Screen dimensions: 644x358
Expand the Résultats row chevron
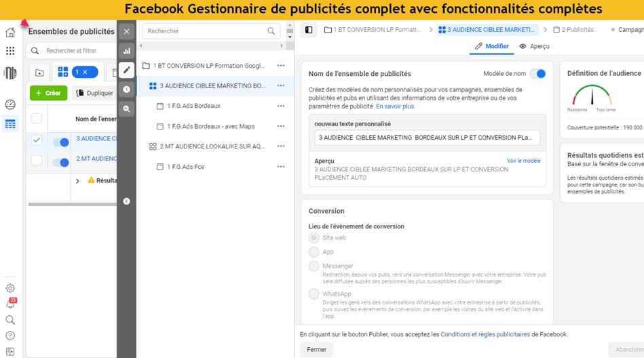point(77,180)
